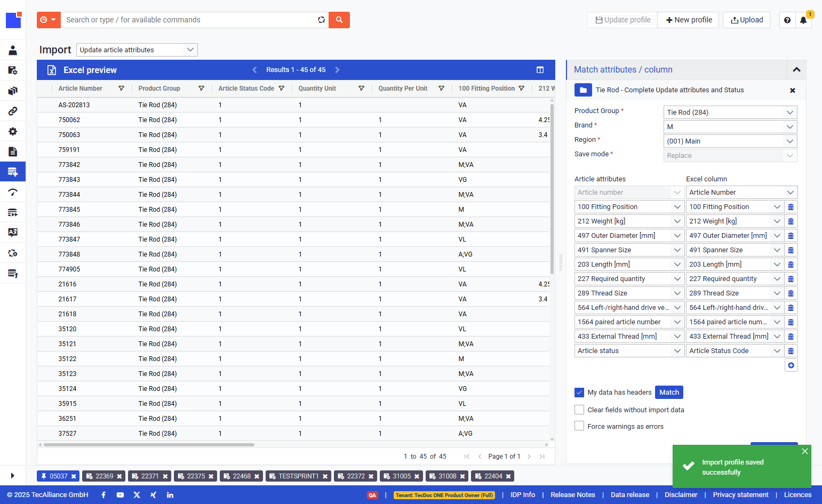Filter the Product Group column

(201, 89)
